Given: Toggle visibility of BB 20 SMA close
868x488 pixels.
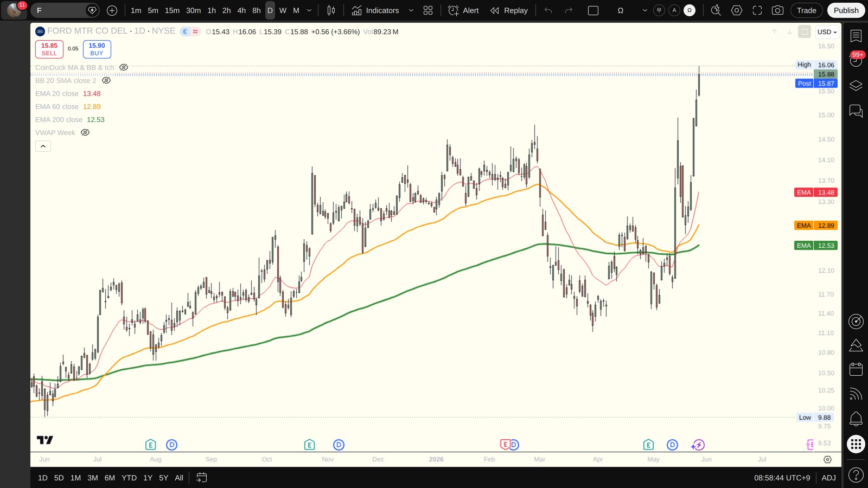Looking at the screenshot, I should [x=106, y=81].
